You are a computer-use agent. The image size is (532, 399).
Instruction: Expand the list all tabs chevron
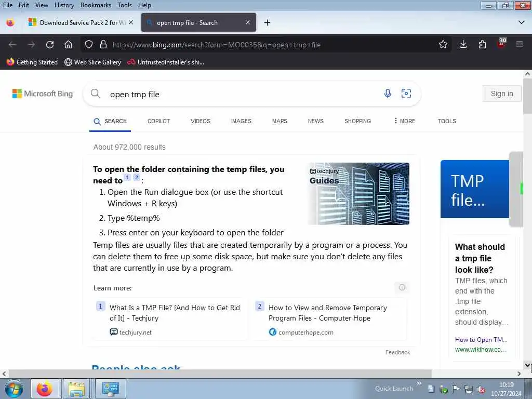(522, 22)
